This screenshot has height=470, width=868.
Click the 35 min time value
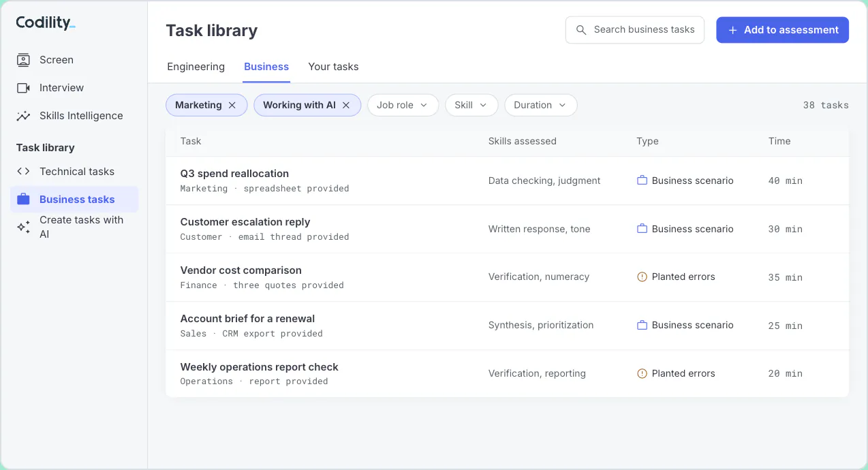coord(786,277)
